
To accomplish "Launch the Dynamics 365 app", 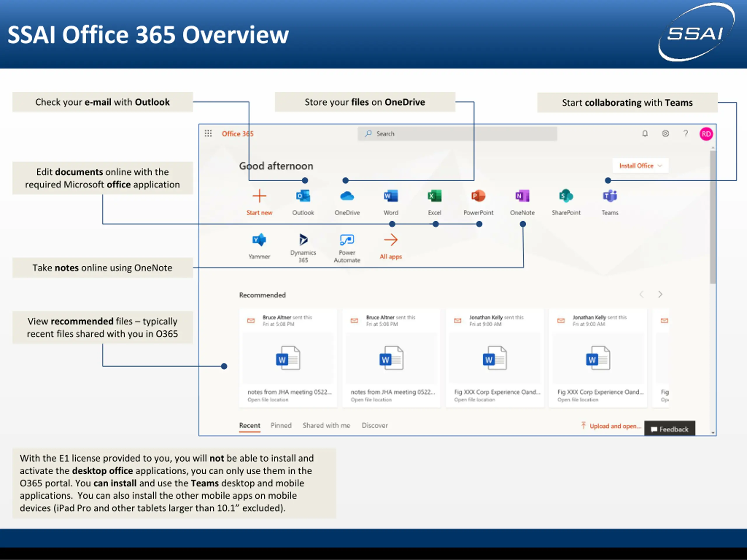I will 303,248.
